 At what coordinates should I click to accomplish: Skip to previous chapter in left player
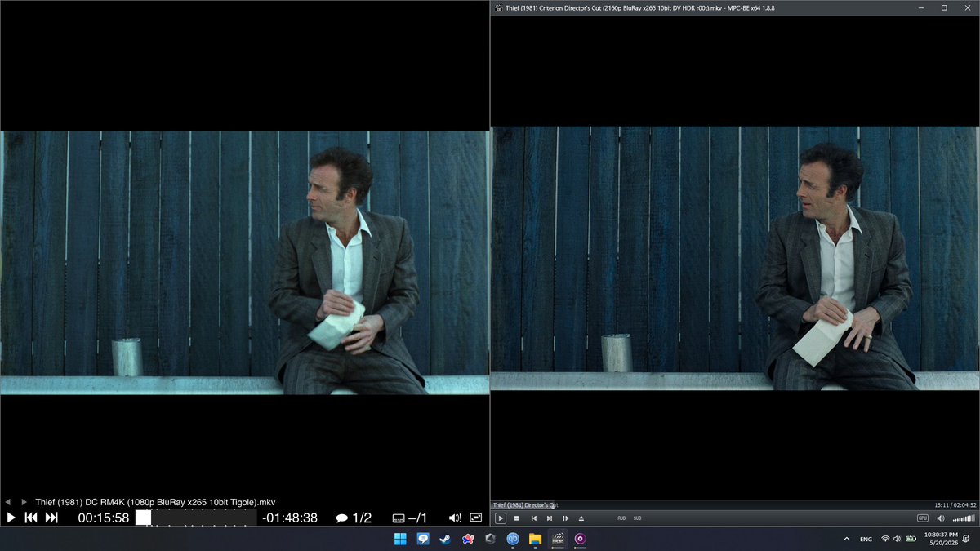(31, 518)
